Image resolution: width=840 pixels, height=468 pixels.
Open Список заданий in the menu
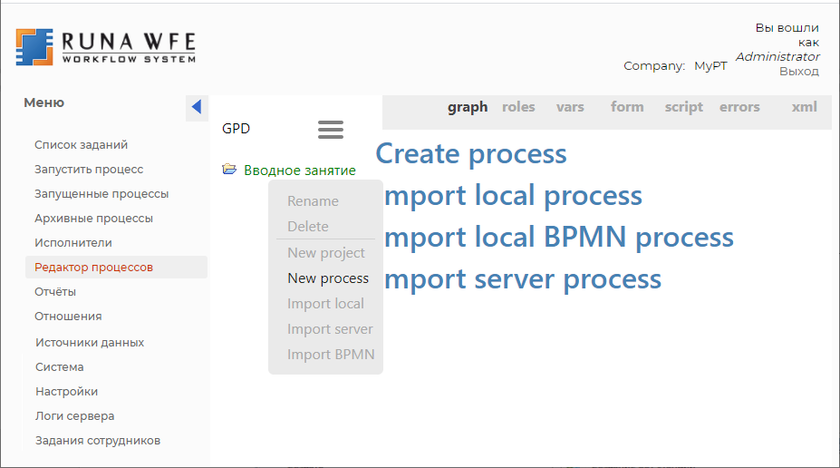tap(81, 145)
